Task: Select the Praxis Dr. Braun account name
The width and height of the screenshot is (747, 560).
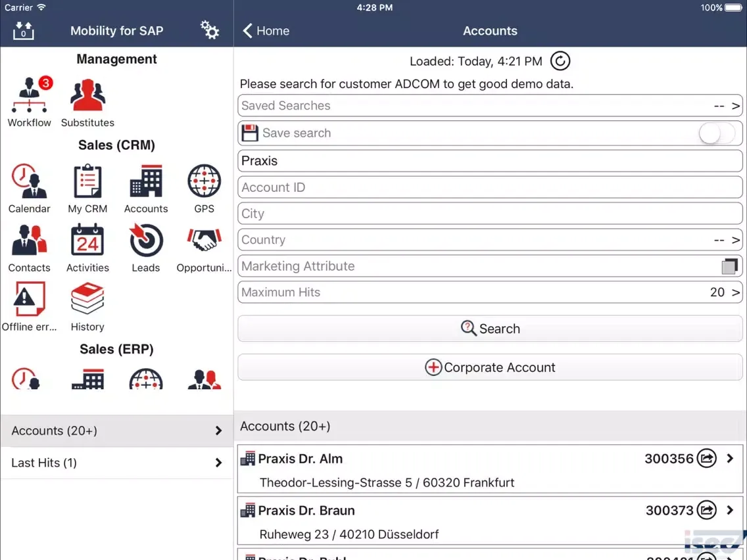Action: click(x=306, y=511)
